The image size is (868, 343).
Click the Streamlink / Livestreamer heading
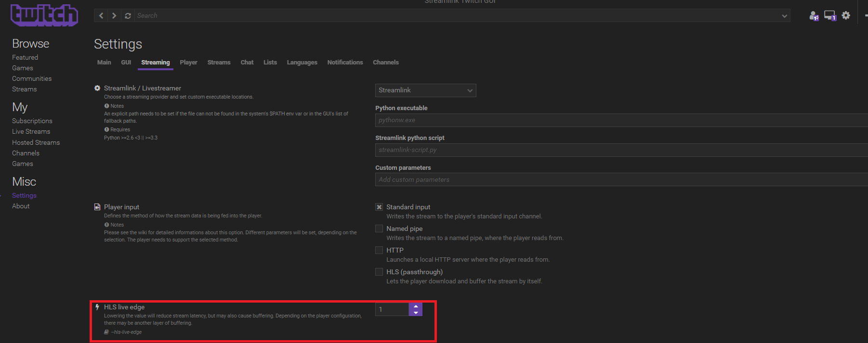143,88
